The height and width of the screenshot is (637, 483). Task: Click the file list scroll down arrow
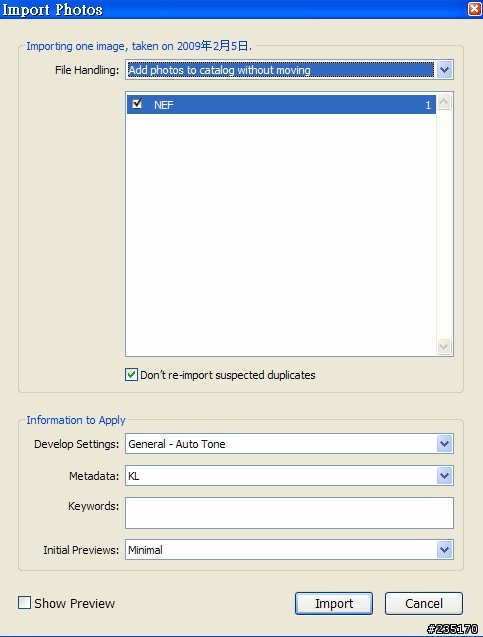tap(444, 347)
